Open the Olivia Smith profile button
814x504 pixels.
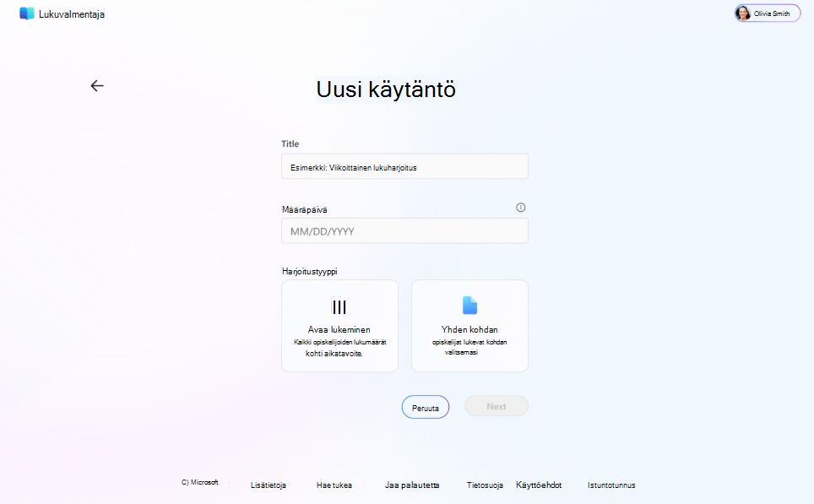click(768, 14)
